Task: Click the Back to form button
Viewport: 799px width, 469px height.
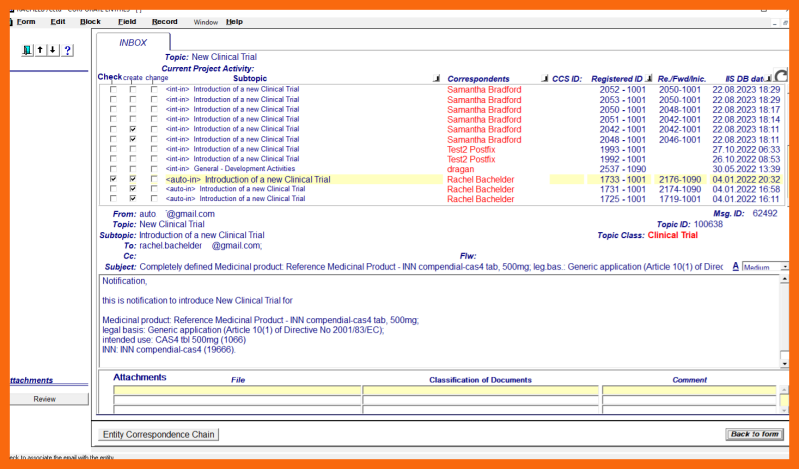Action: coord(754,434)
